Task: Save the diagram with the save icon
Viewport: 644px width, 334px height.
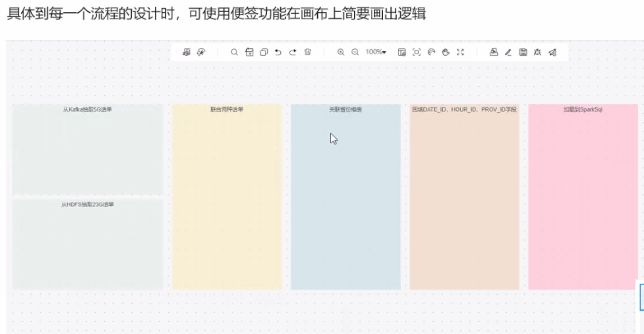Action: coord(522,52)
